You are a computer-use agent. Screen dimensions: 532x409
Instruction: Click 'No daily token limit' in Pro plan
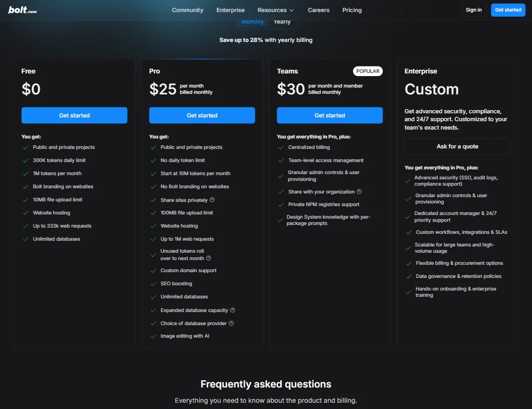[x=183, y=160]
